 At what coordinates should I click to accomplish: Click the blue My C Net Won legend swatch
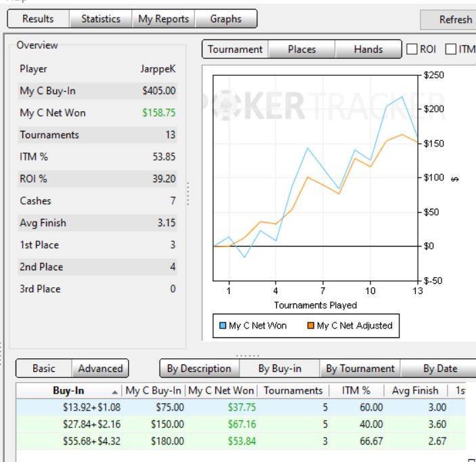[x=223, y=326]
